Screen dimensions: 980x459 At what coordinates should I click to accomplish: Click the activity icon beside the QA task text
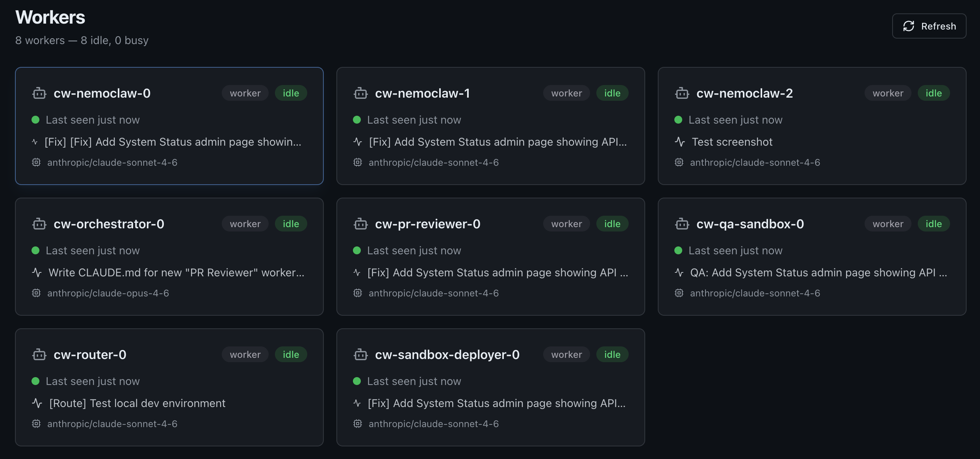click(x=679, y=272)
